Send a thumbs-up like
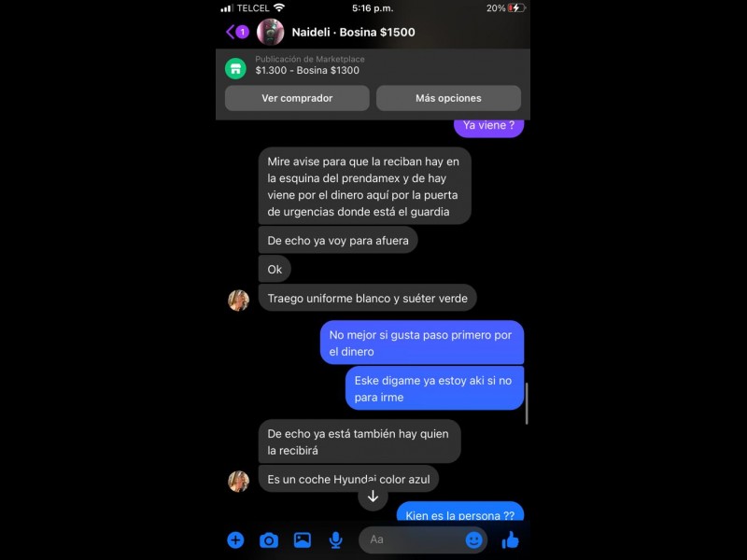747x560 pixels. click(x=510, y=540)
